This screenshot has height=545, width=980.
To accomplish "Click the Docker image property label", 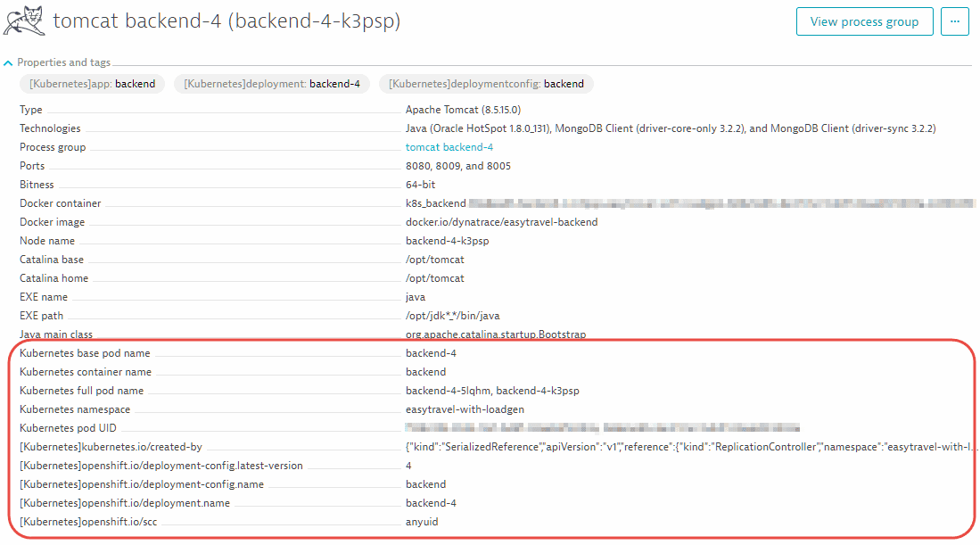I will click(x=52, y=222).
